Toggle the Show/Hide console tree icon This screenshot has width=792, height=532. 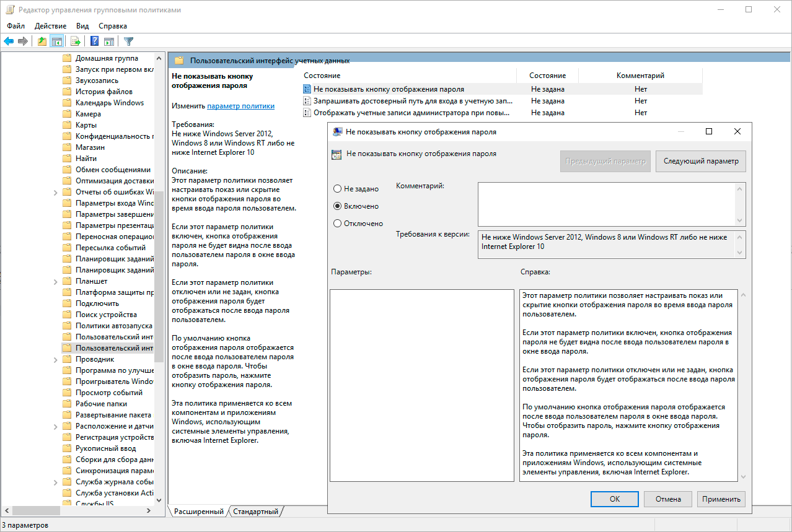(x=56, y=41)
